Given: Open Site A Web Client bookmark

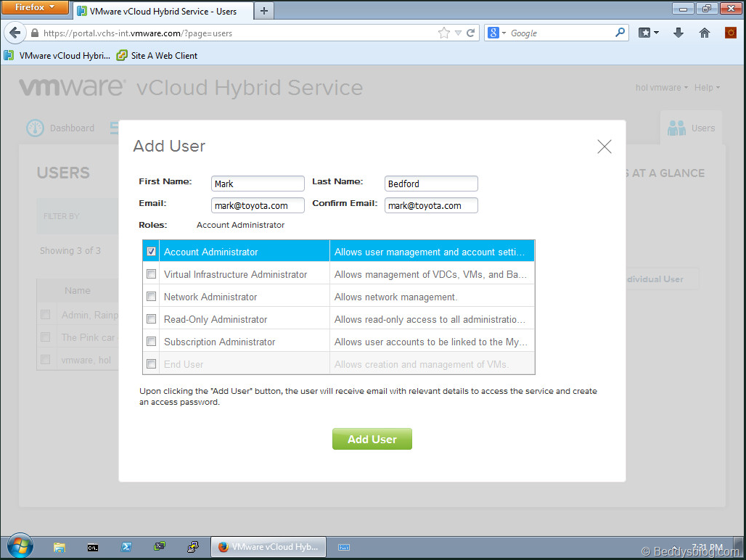Looking at the screenshot, I should pyautogui.click(x=157, y=56).
